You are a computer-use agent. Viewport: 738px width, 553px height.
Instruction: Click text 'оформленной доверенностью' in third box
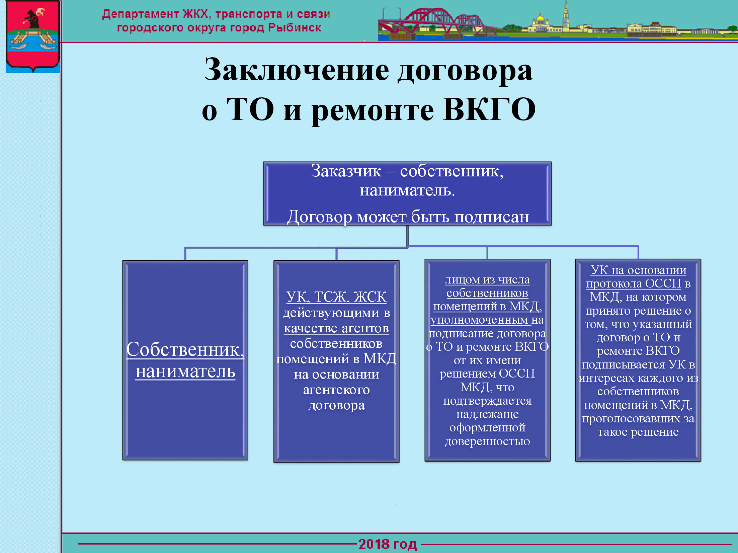pos(487,434)
